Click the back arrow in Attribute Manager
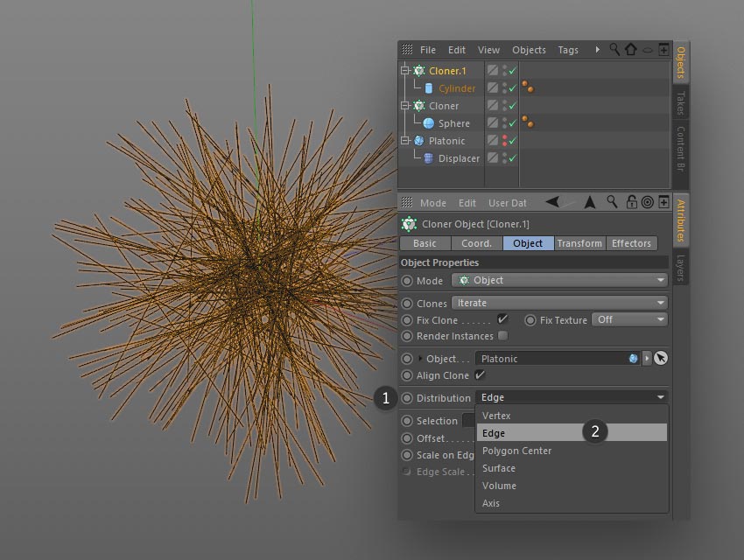 click(x=552, y=202)
